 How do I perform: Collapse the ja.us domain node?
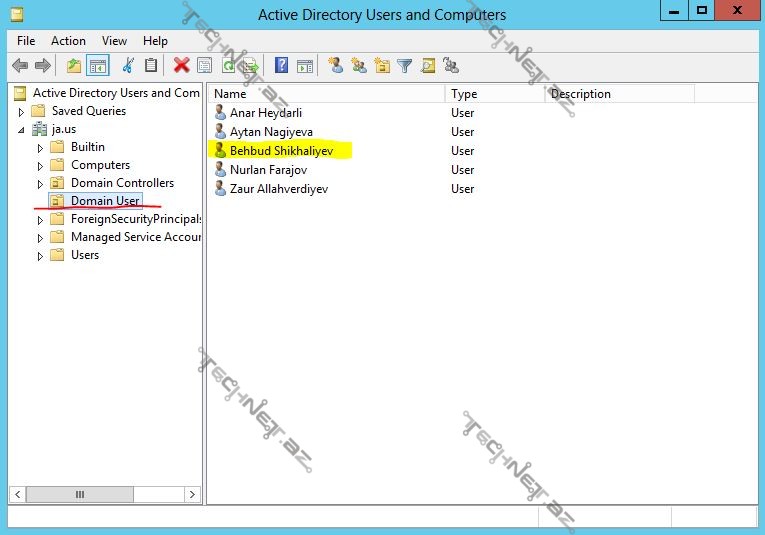22,130
